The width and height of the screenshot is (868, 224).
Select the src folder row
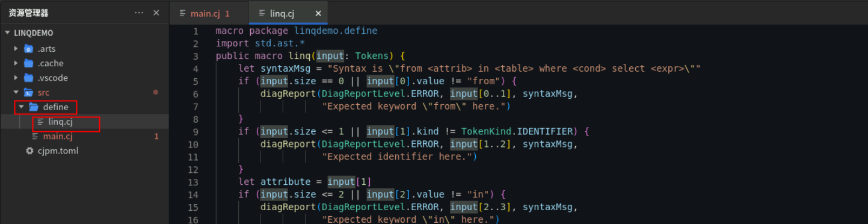coord(84,93)
